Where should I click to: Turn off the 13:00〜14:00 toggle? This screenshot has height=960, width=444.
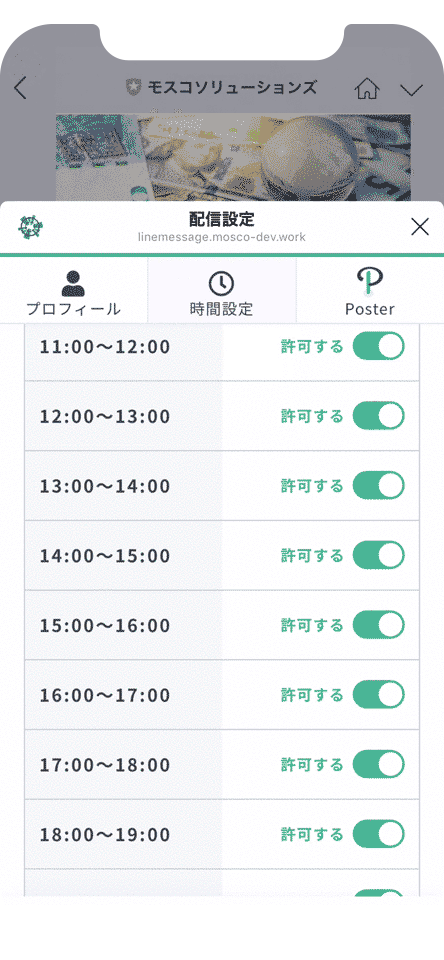378,486
